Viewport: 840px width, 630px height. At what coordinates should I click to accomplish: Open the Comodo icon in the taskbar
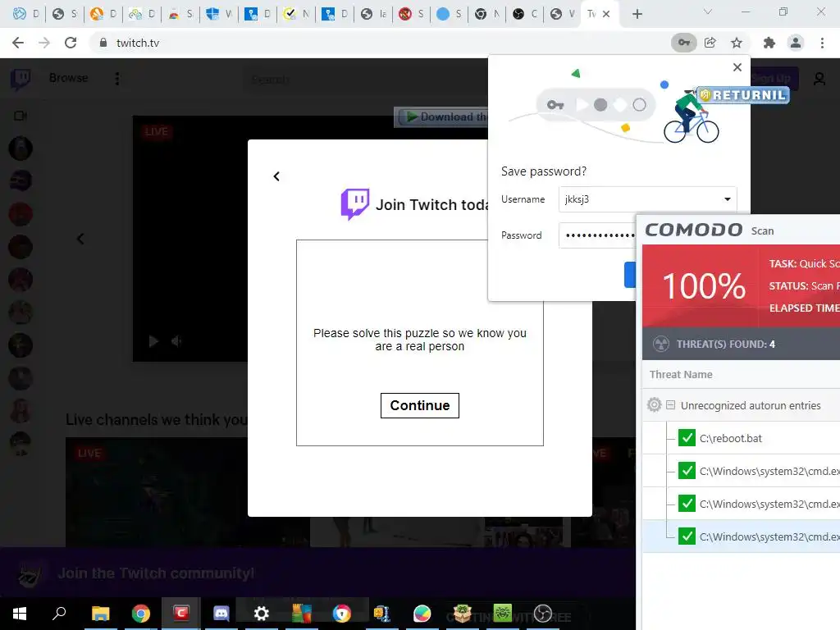[x=181, y=613]
